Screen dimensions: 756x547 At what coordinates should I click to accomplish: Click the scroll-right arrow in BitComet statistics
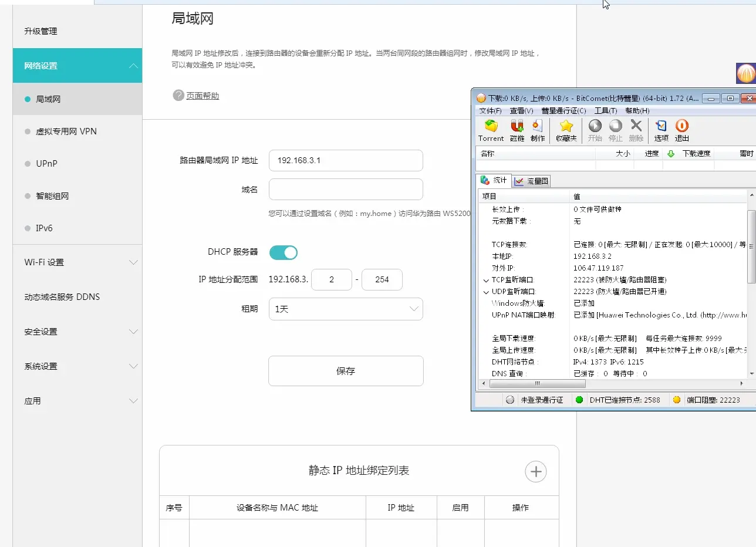pos(743,384)
